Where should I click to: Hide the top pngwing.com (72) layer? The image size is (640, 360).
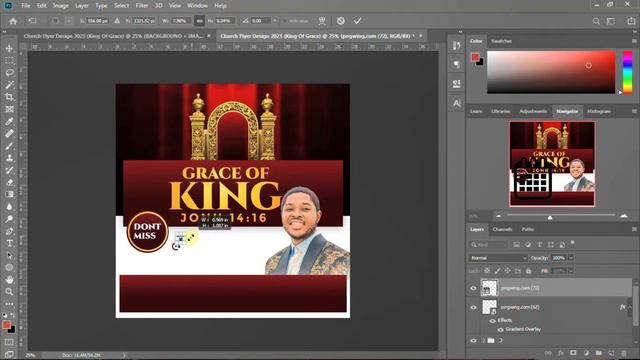[473, 288]
